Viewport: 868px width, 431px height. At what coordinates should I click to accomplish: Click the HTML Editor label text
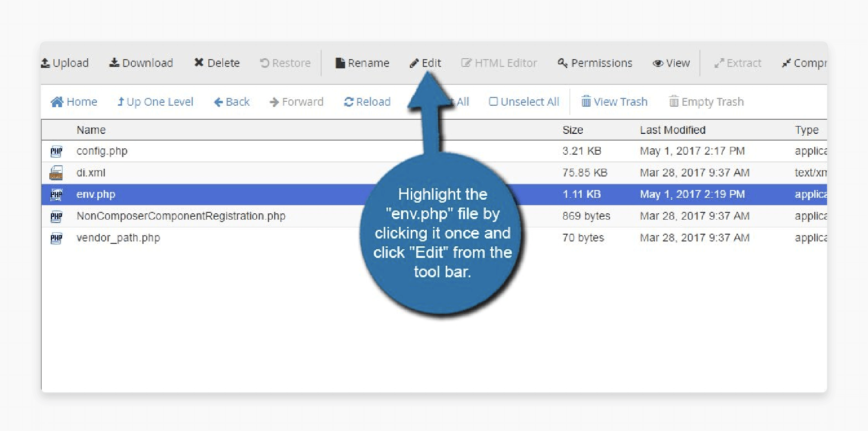[x=506, y=63]
